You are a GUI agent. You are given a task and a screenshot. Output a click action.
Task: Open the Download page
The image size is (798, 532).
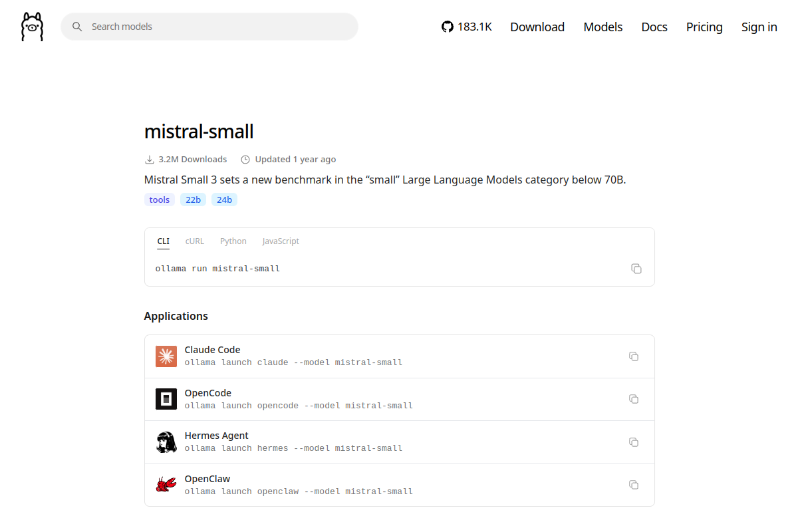(x=537, y=27)
